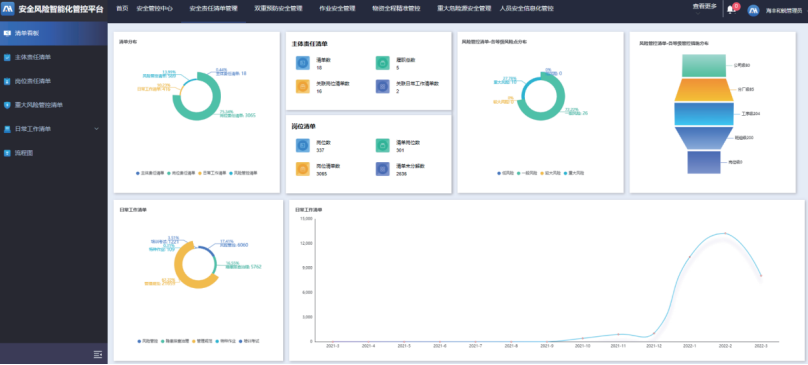Screen dimensions: 808x365
Task: Toggle 主体责任清单 legend in 清单分布 chart
Action: tap(150, 173)
